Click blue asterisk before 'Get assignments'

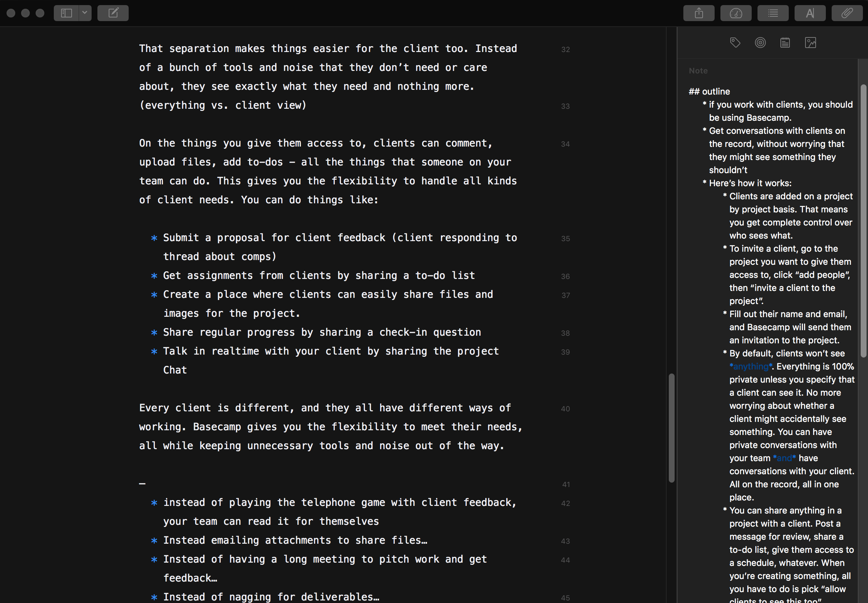(154, 276)
